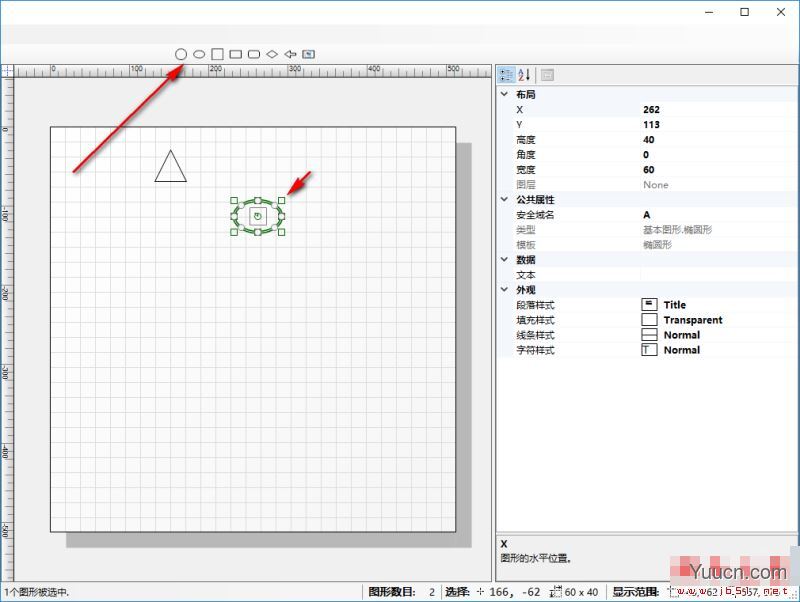Click the 1个图形被选中 status message
This screenshot has height=602, width=800.
[37, 592]
